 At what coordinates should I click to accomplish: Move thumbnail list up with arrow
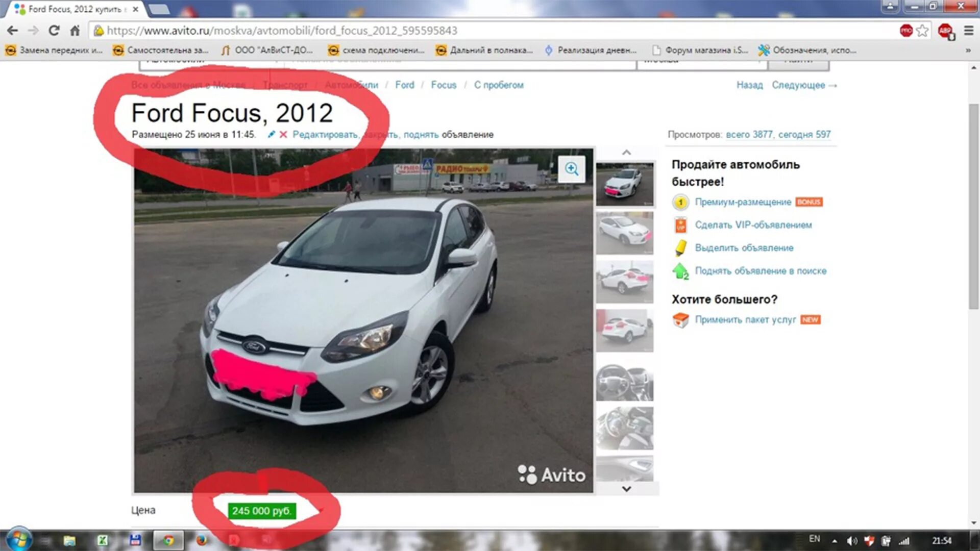pos(626,153)
